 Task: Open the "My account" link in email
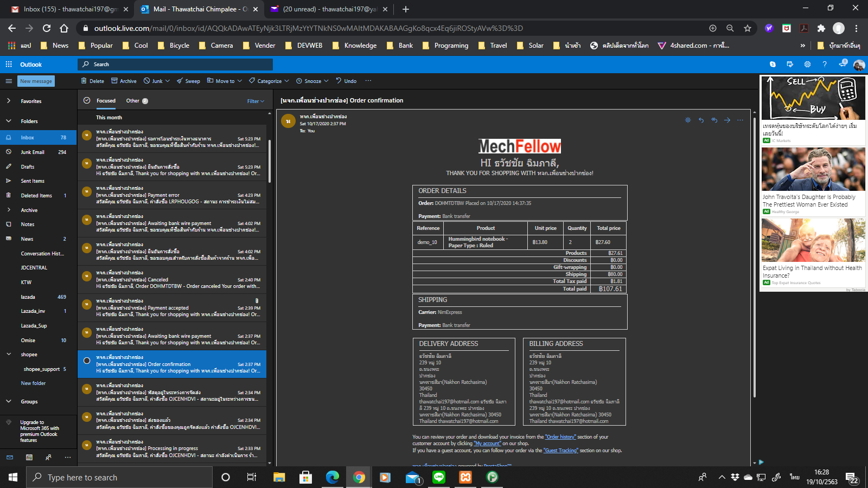(487, 443)
